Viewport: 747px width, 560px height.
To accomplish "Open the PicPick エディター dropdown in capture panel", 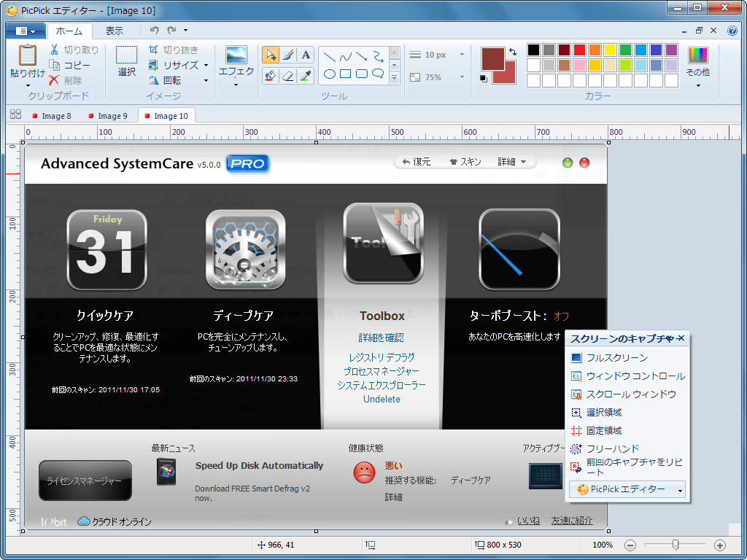I will coord(681,490).
